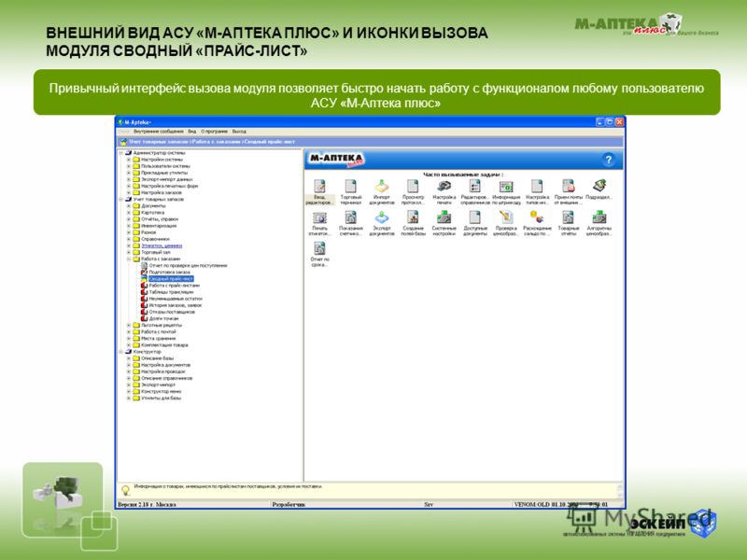Screen dimensions: 747x560
Task: Select Работа с почтой folder
Action: [159, 332]
